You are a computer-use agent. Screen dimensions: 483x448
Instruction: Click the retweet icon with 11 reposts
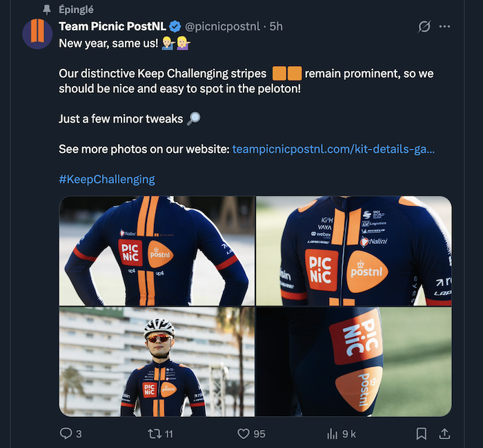(x=156, y=434)
